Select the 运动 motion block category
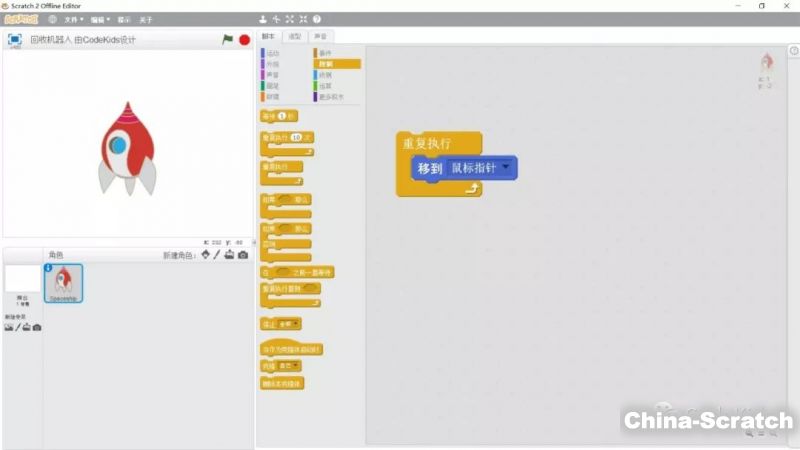This screenshot has width=800, height=450. 273,53
